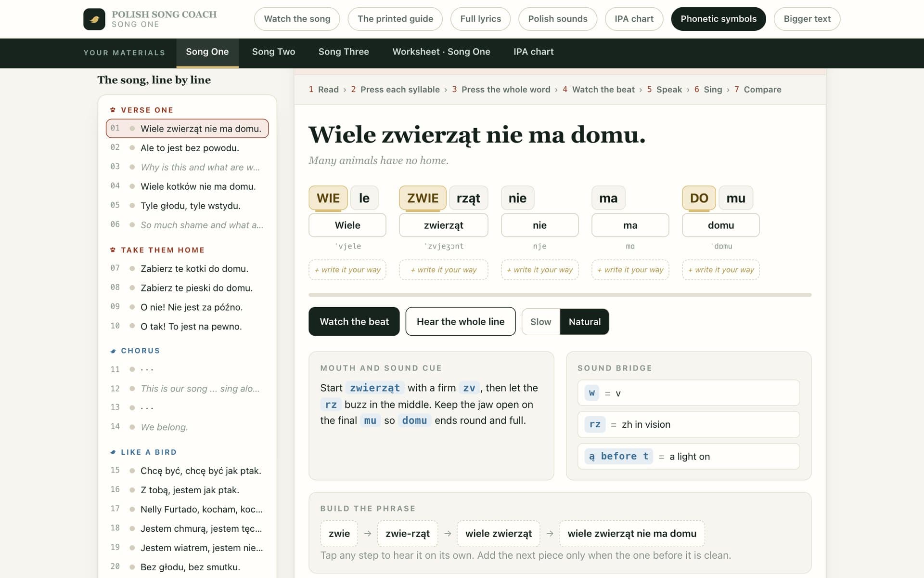Play the stressed syllable WIE
The width and height of the screenshot is (924, 578).
(328, 198)
